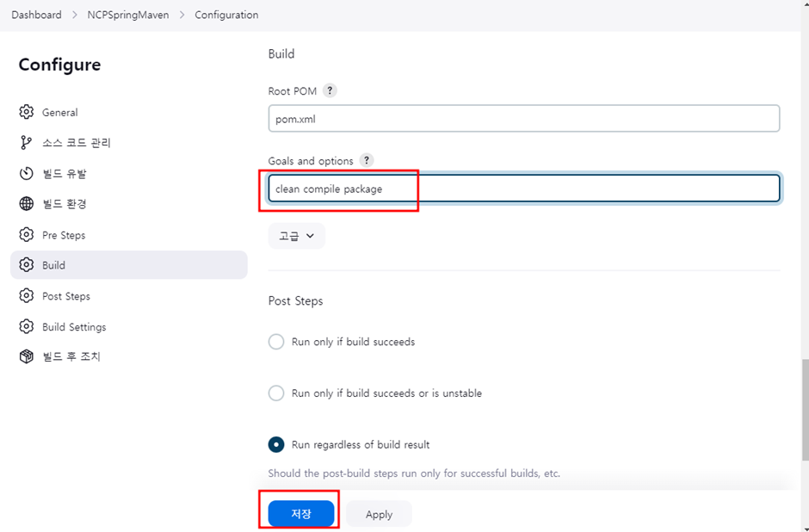Go to the Pre Steps section
The image size is (809, 532).
(129, 235)
